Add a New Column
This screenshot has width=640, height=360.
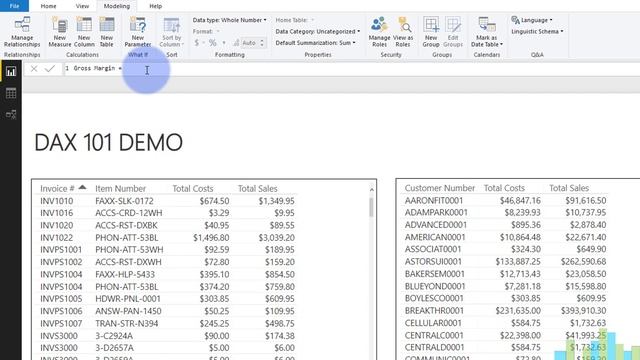tap(84, 32)
